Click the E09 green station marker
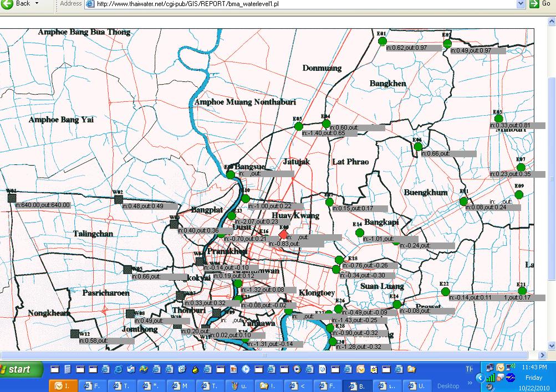556x392 pixels. pyautogui.click(x=519, y=194)
